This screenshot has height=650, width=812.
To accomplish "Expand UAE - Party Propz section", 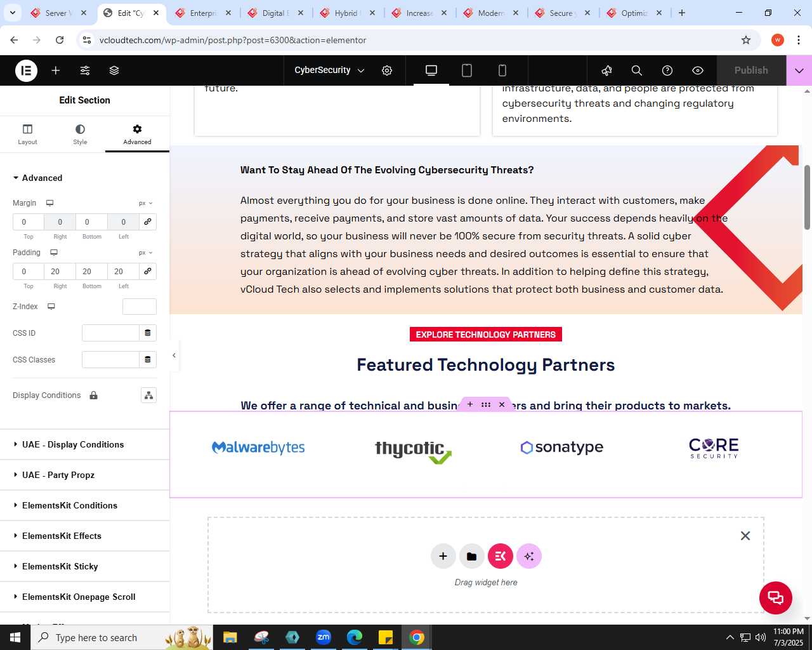I will tap(85, 475).
